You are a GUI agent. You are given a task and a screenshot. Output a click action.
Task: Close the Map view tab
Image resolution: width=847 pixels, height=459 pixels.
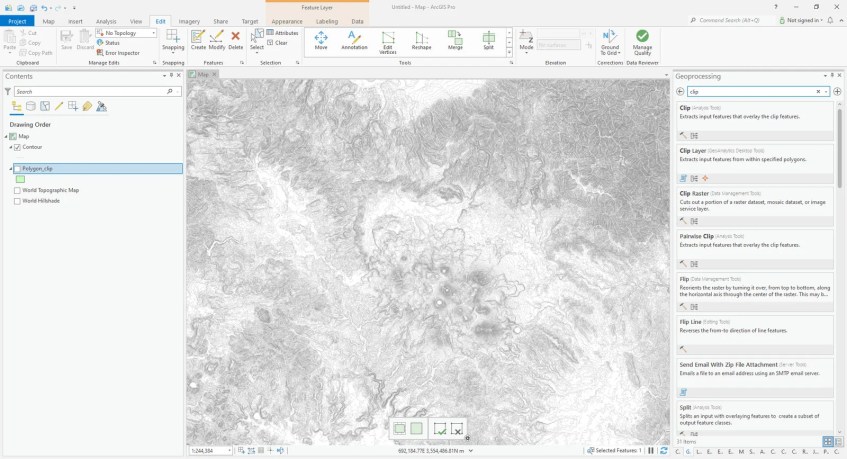(214, 75)
